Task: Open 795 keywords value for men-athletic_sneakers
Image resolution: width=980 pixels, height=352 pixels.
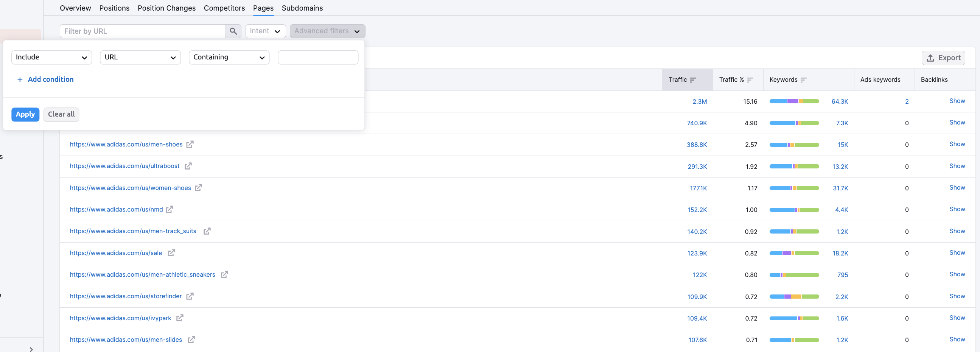Action: pos(843,275)
